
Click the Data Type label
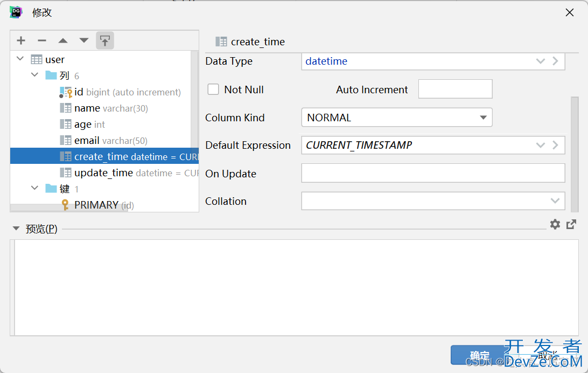229,61
